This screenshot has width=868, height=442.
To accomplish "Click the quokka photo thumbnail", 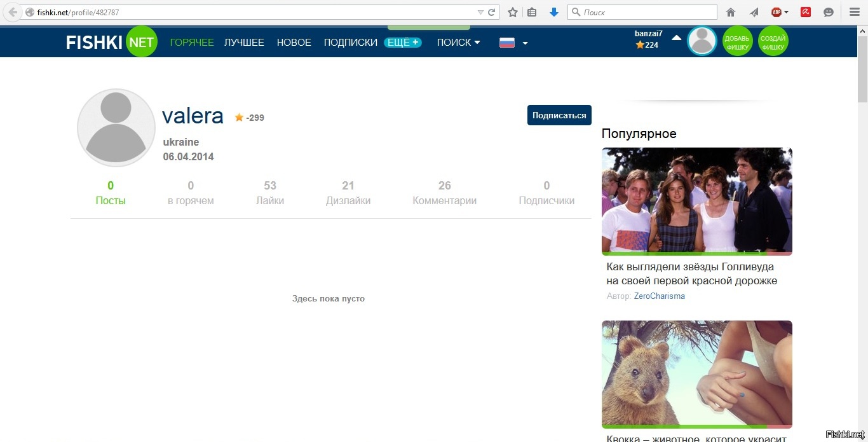I will click(697, 375).
